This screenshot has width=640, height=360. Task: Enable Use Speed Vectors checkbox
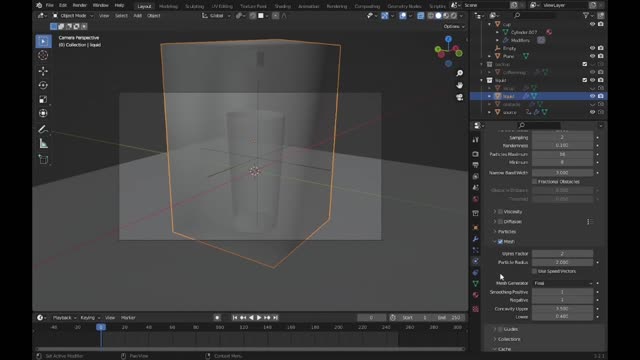click(534, 271)
